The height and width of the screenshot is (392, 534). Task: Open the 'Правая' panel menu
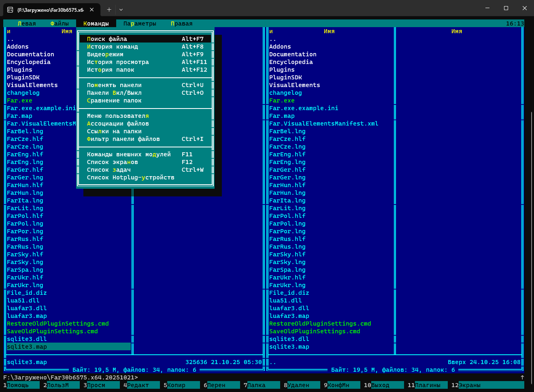coord(181,23)
